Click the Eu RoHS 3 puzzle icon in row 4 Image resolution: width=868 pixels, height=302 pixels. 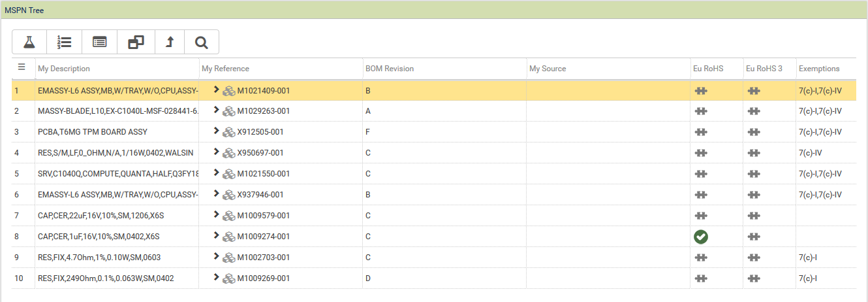[x=754, y=153]
